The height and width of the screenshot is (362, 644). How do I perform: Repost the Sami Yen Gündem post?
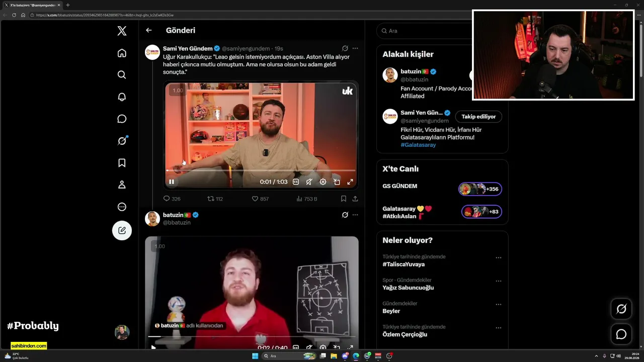pos(215,199)
